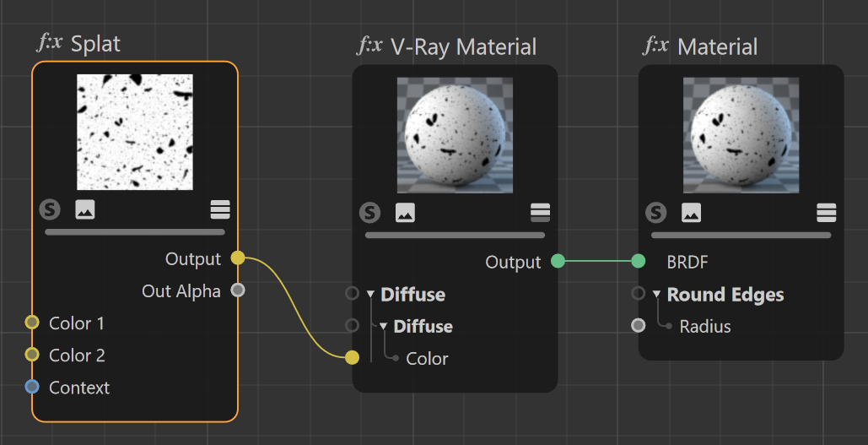The width and height of the screenshot is (868, 445).
Task: Click the Output label on V-Ray Material node
Action: (513, 262)
